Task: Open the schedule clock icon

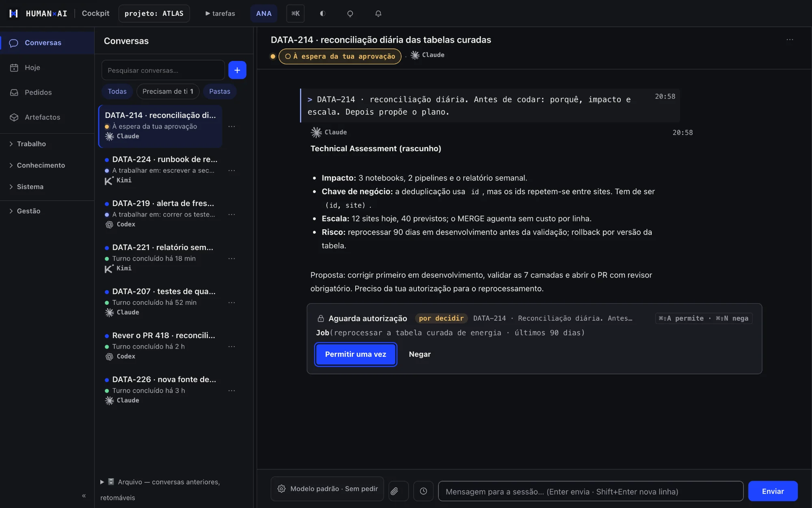Action: coord(423,491)
